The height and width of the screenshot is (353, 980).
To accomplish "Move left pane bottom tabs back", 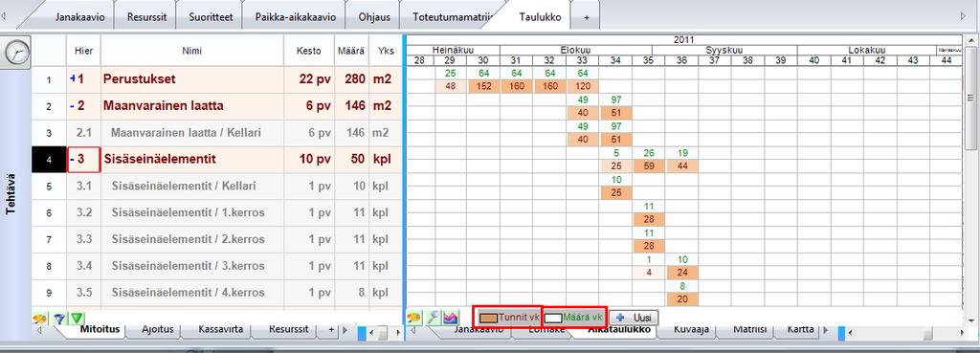I will point(40,329).
